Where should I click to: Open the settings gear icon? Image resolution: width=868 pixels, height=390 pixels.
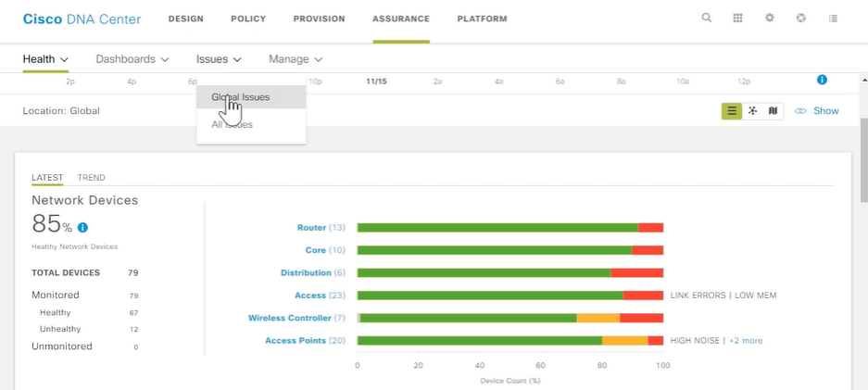point(770,18)
